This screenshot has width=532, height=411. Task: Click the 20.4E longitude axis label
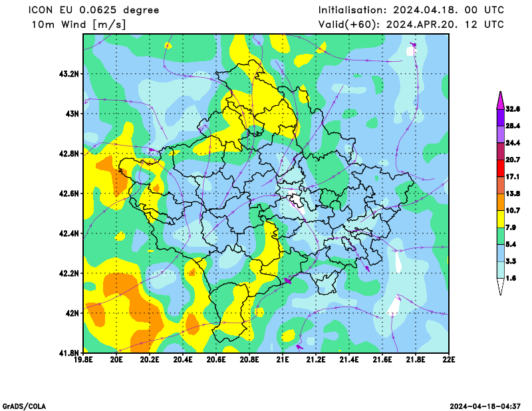[183, 359]
